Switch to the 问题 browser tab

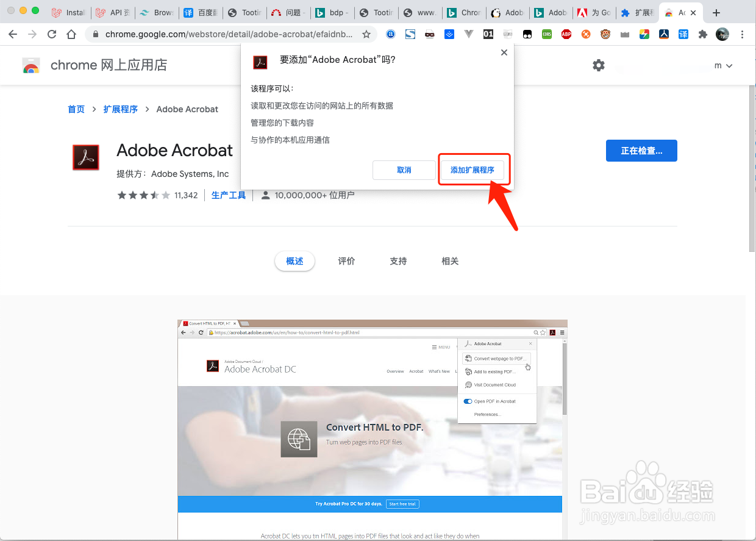[288, 13]
